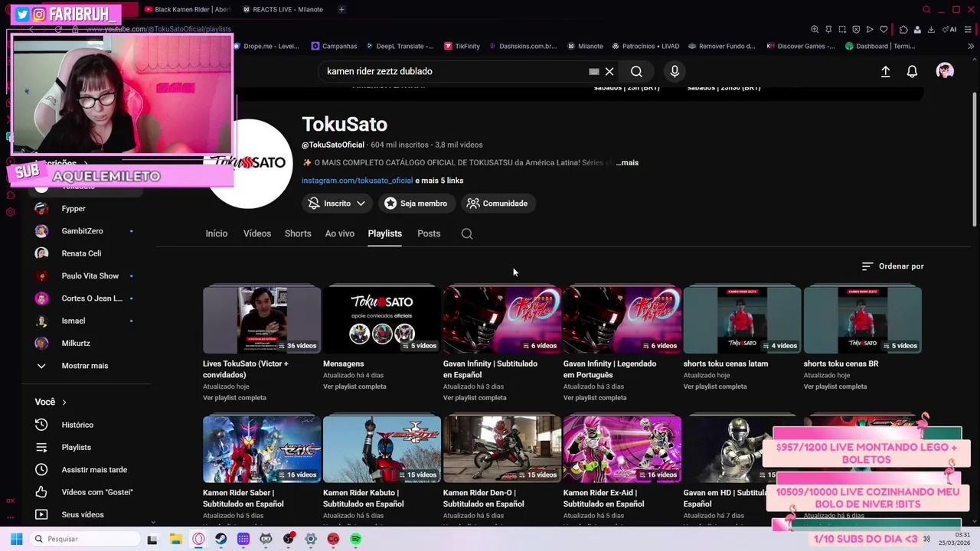This screenshot has width=980, height=551.
Task: Open the YouTube upload icon
Action: coord(885,71)
